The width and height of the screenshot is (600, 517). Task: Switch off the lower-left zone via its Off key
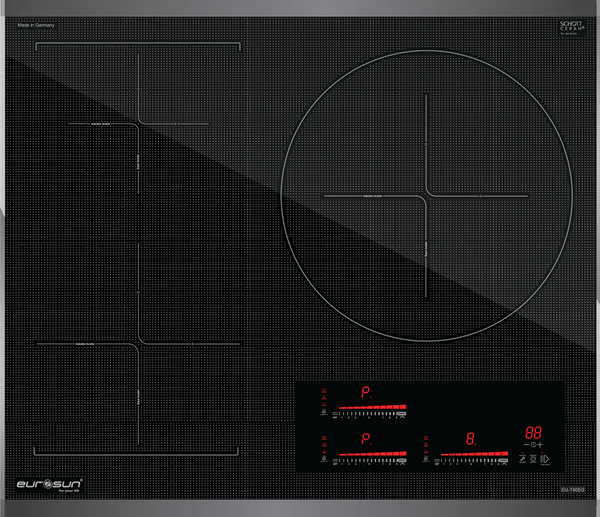click(335, 462)
